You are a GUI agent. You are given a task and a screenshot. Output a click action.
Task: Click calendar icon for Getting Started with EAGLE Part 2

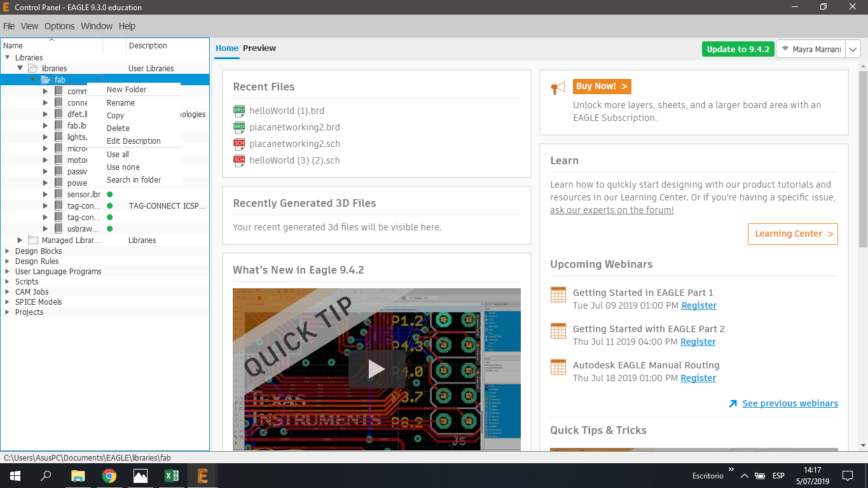[x=558, y=331]
